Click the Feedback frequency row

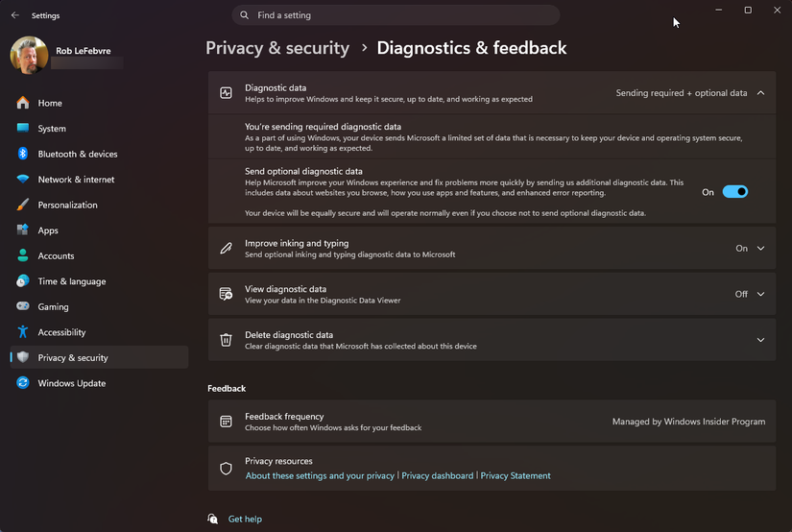(x=492, y=422)
